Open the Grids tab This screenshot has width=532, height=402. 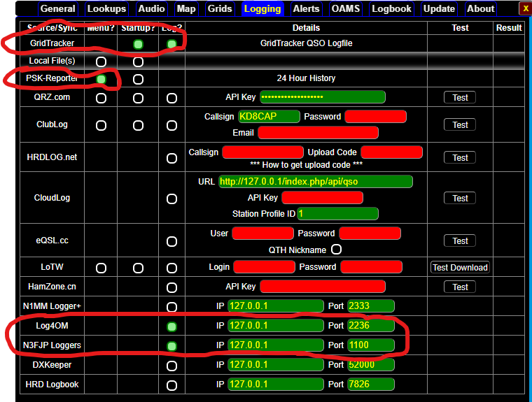coord(220,9)
